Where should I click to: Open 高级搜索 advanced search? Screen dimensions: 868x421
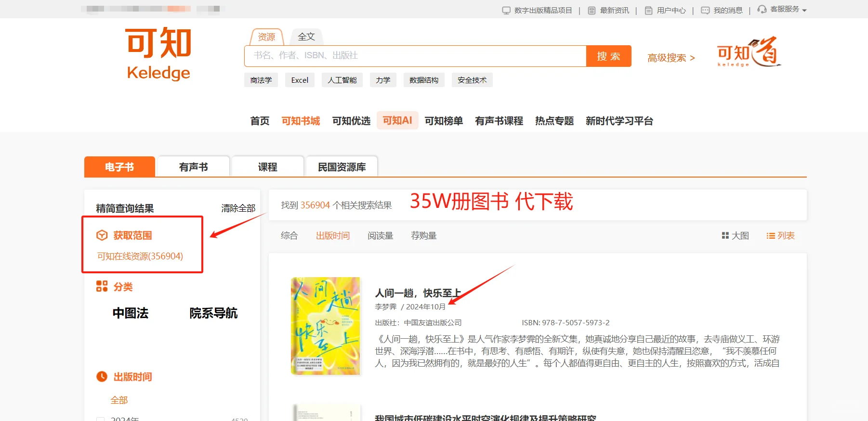tap(671, 58)
